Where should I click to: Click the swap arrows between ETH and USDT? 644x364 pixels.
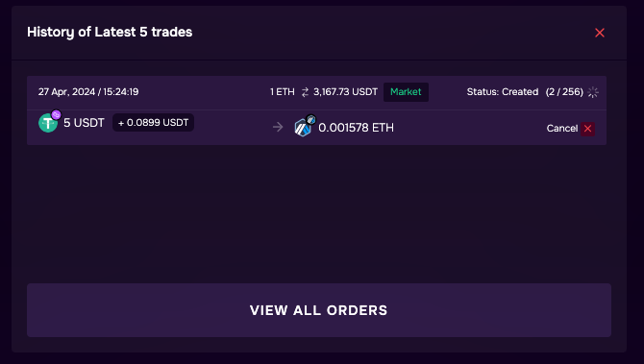[305, 92]
